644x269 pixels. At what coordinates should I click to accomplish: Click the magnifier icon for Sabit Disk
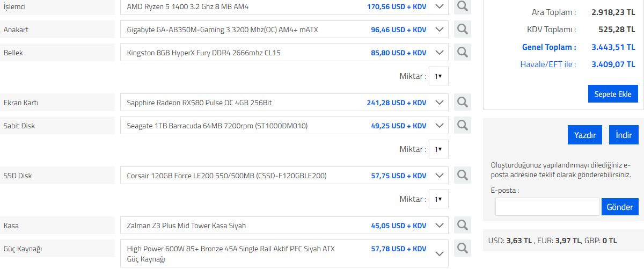click(x=463, y=126)
